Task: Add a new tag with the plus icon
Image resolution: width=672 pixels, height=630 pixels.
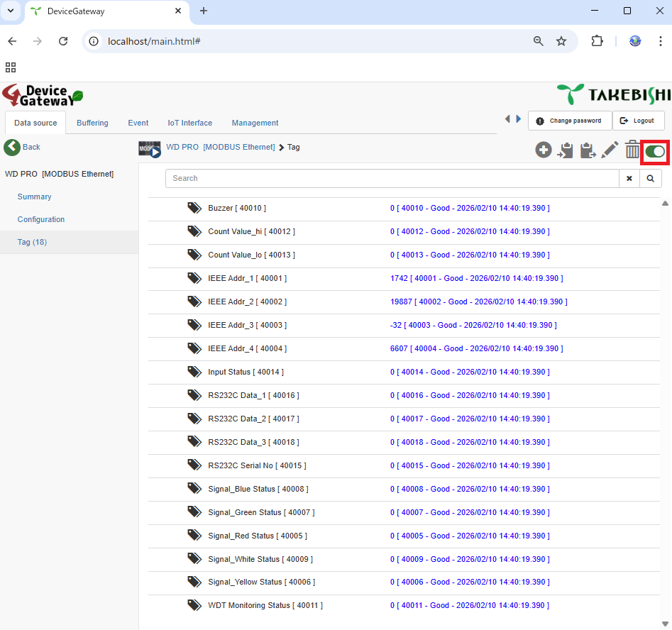Action: click(x=543, y=150)
